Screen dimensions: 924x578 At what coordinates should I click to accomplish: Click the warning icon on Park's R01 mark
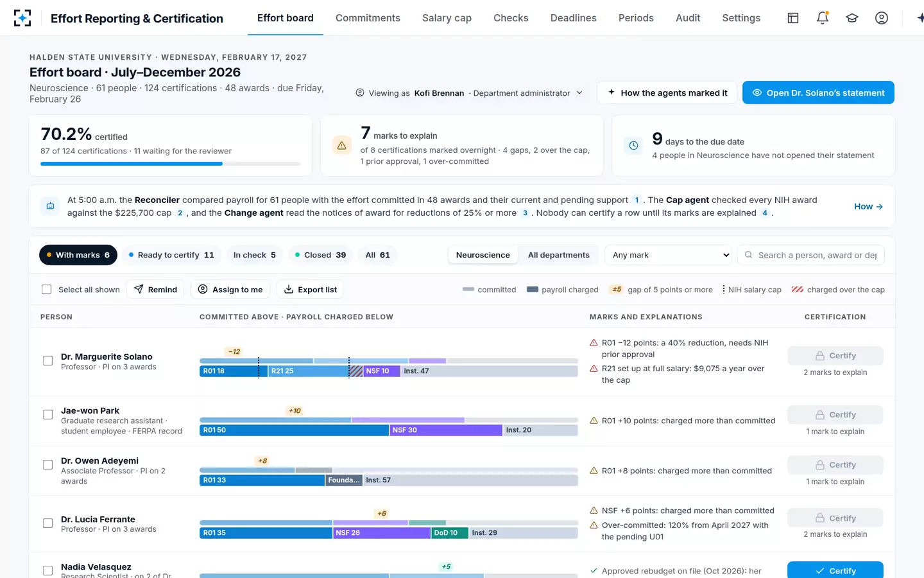click(x=594, y=421)
